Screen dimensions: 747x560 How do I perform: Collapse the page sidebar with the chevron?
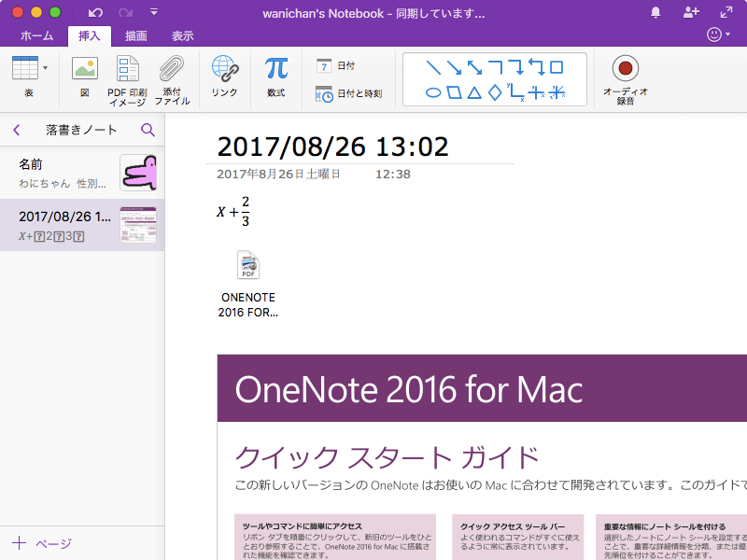[15, 131]
